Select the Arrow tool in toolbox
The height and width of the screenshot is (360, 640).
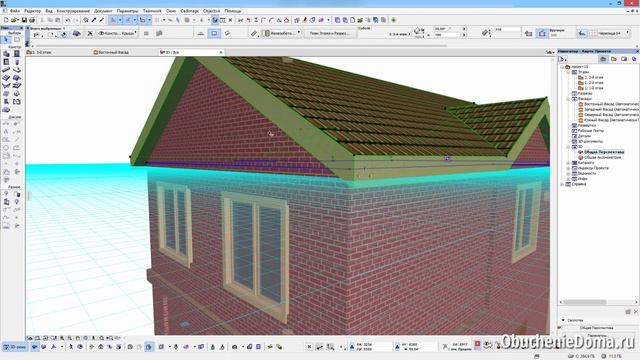point(6,40)
